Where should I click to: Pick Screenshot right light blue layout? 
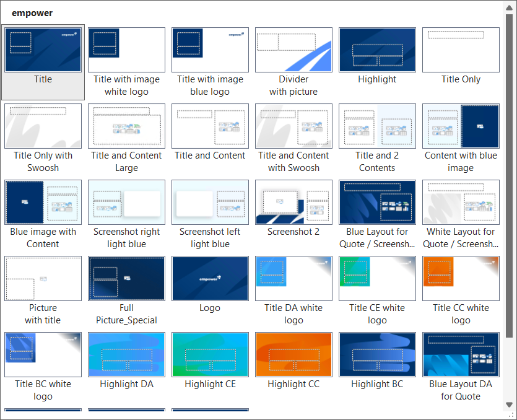coord(126,202)
